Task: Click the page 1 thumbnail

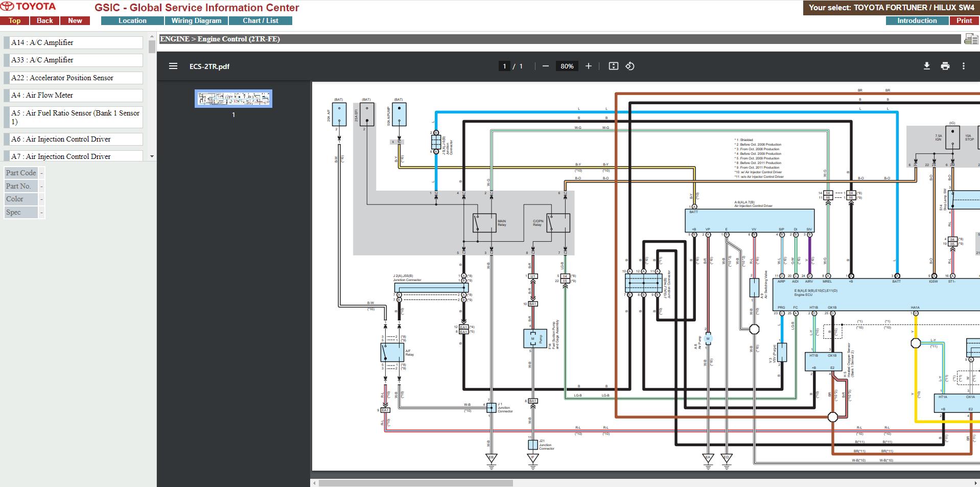Action: tap(234, 99)
